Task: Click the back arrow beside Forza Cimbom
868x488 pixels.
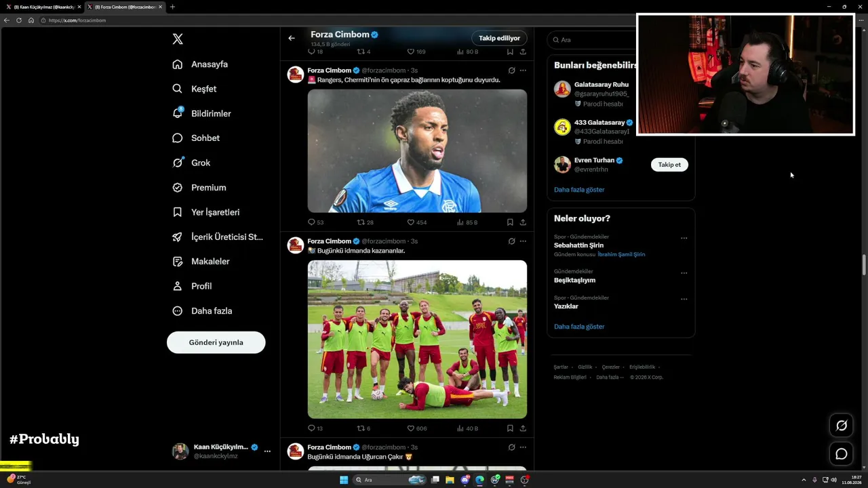Action: (x=292, y=38)
